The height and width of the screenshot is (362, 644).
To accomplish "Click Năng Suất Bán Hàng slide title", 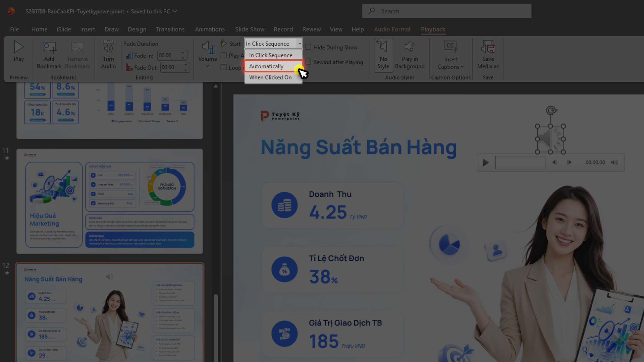I will 359,148.
